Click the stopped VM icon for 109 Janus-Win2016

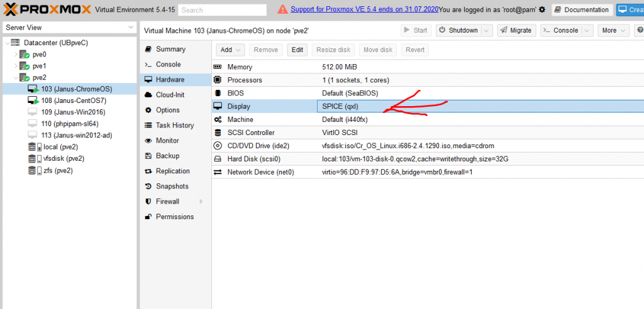(x=33, y=112)
